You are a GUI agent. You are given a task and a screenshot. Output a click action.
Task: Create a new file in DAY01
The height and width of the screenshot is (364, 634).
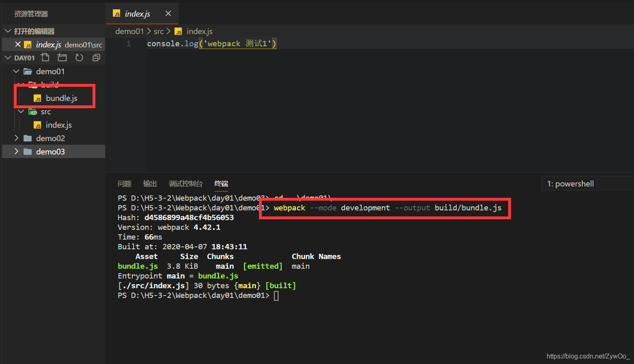pos(45,58)
